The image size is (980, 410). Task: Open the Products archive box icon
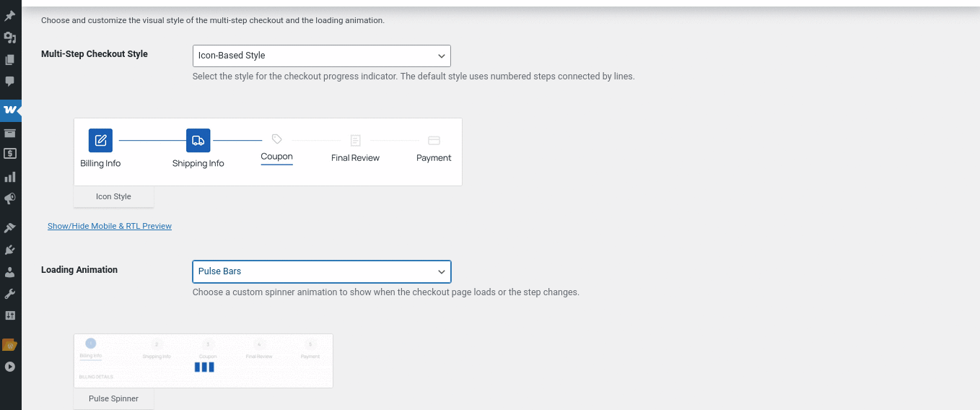[x=10, y=133]
